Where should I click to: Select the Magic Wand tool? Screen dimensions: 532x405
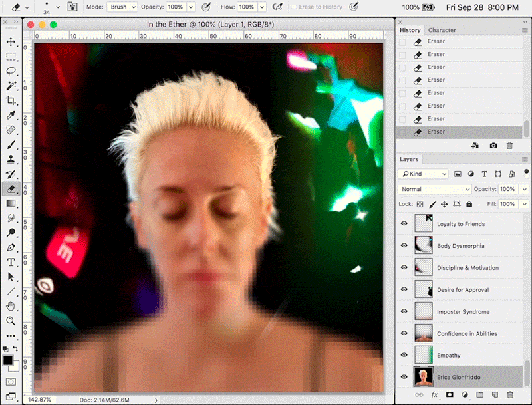(11, 86)
